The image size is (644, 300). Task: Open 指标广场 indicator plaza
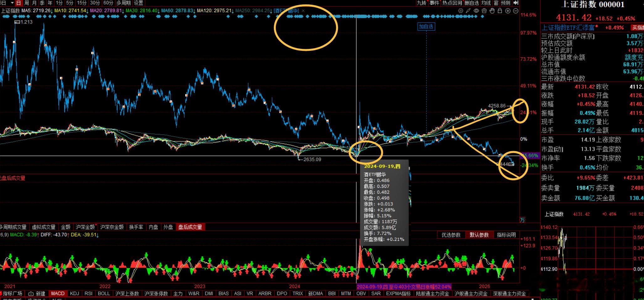12,293
